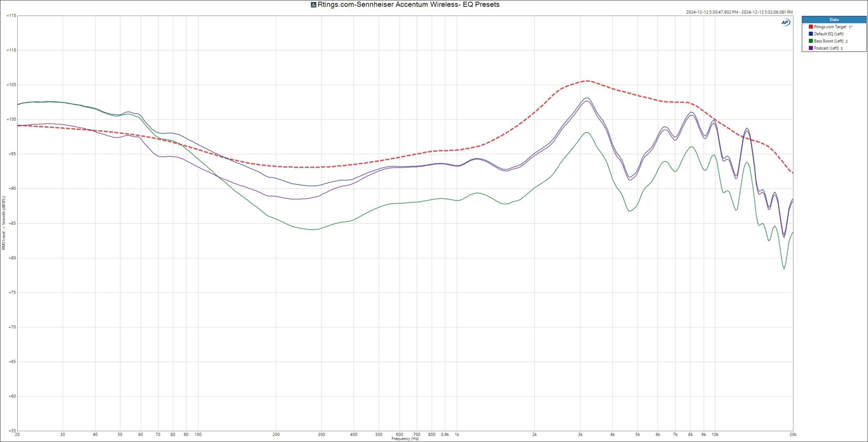Select the Podcast (Left) legend label

[x=826, y=48]
